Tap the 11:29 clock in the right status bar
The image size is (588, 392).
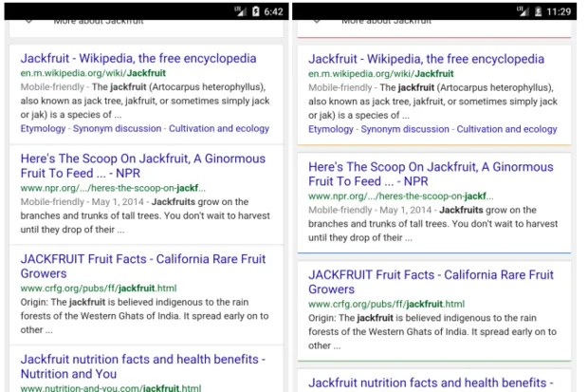coord(559,11)
